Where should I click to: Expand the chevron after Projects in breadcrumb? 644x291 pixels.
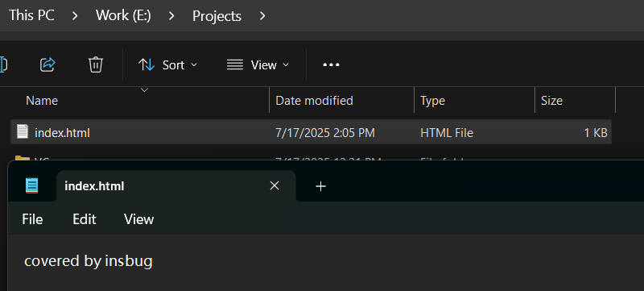[x=263, y=16]
